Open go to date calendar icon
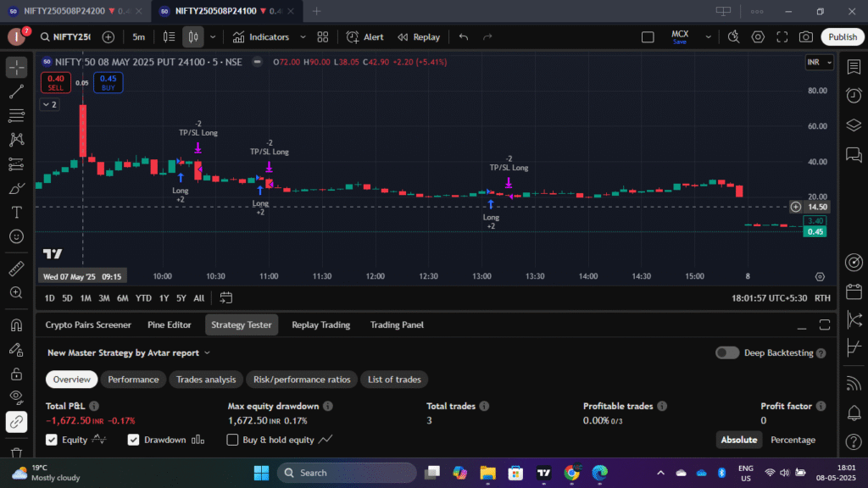Screen dimensions: 868x488 tap(225, 298)
